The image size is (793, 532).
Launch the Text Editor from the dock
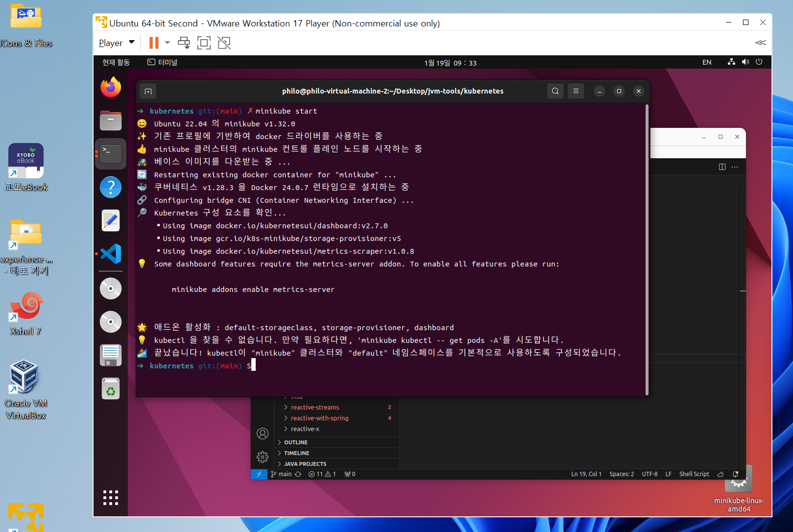click(x=111, y=220)
